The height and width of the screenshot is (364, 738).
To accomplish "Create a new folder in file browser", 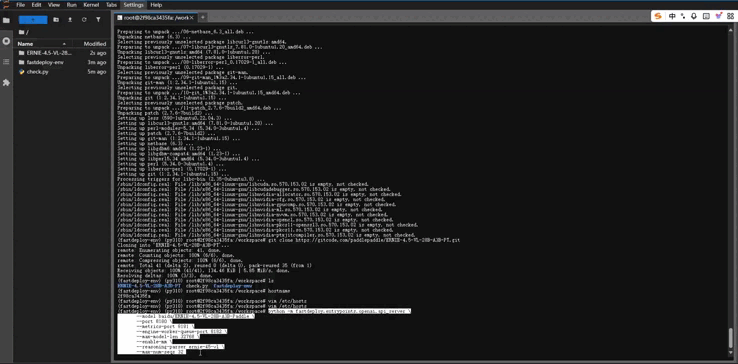I will (56, 20).
